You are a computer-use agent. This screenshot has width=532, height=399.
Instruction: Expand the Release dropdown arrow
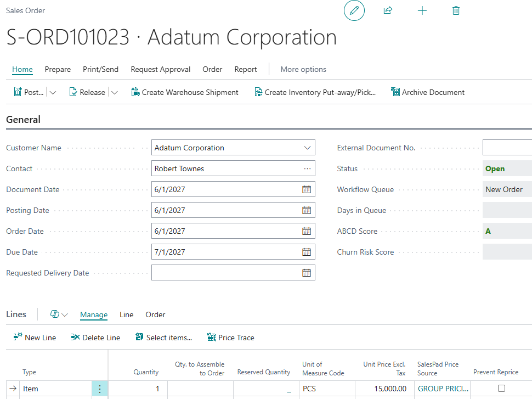[x=115, y=92]
